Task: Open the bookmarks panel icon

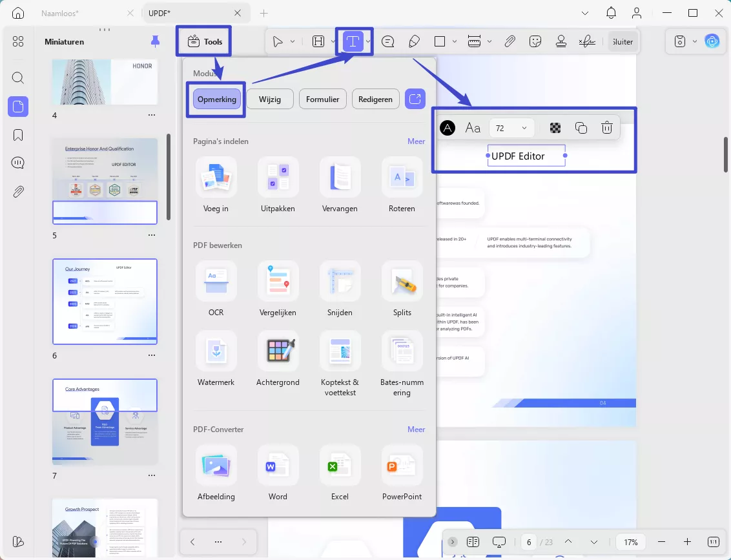Action: tap(17, 135)
